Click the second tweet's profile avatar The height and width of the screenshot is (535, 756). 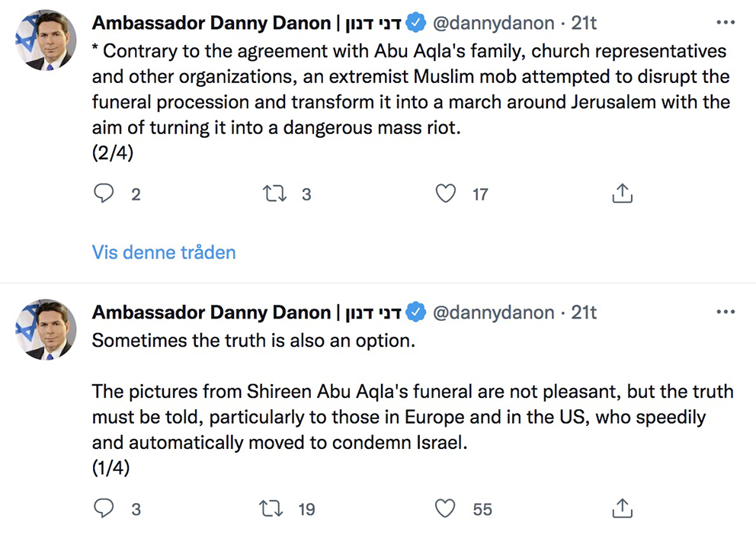pyautogui.click(x=46, y=329)
